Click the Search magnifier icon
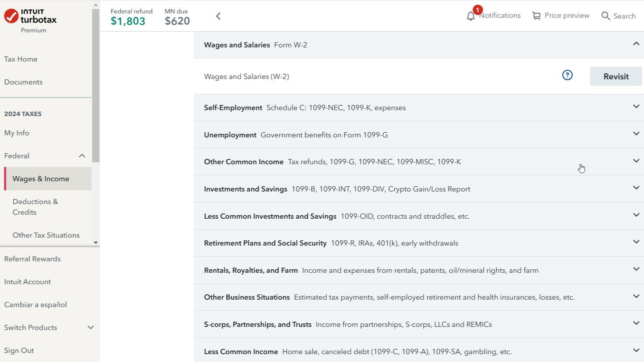Screen dimensions: 644x362 click(x=605, y=16)
